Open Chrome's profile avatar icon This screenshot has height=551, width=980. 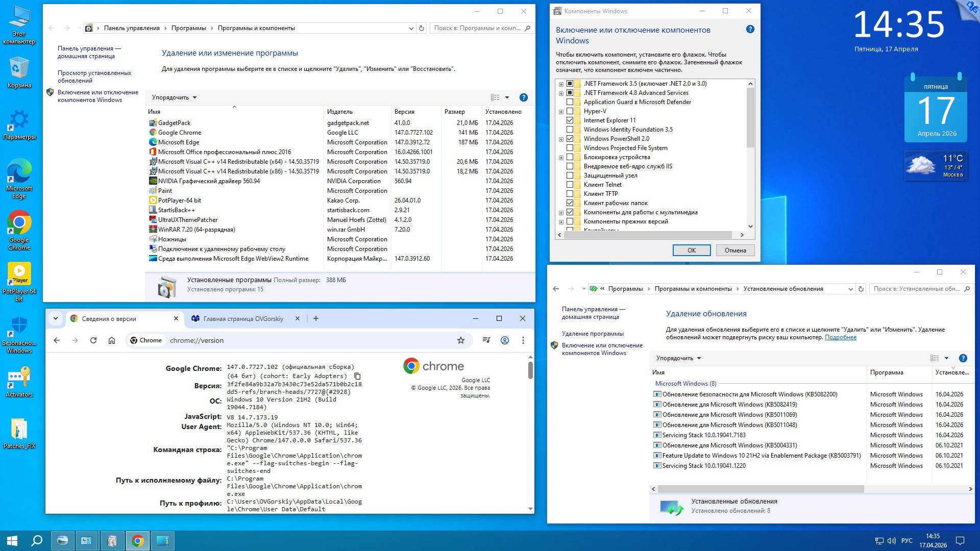click(x=504, y=340)
